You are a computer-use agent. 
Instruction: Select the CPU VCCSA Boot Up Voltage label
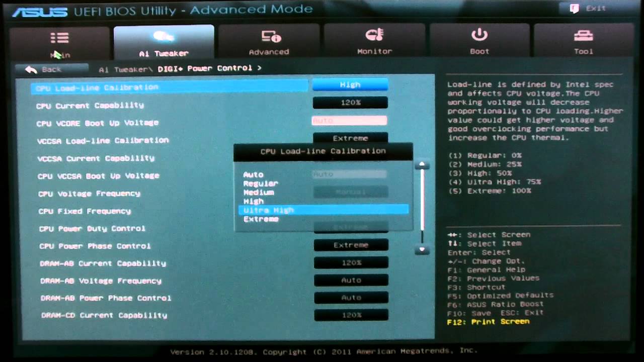(98, 175)
